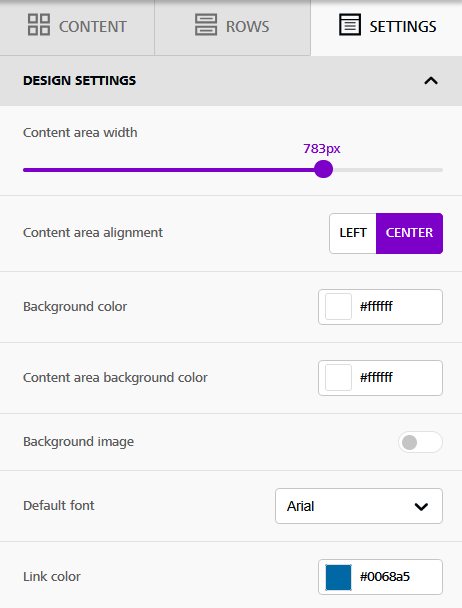Set content area alignment to CENTER
Screen dimensions: 462x608
coord(409,233)
